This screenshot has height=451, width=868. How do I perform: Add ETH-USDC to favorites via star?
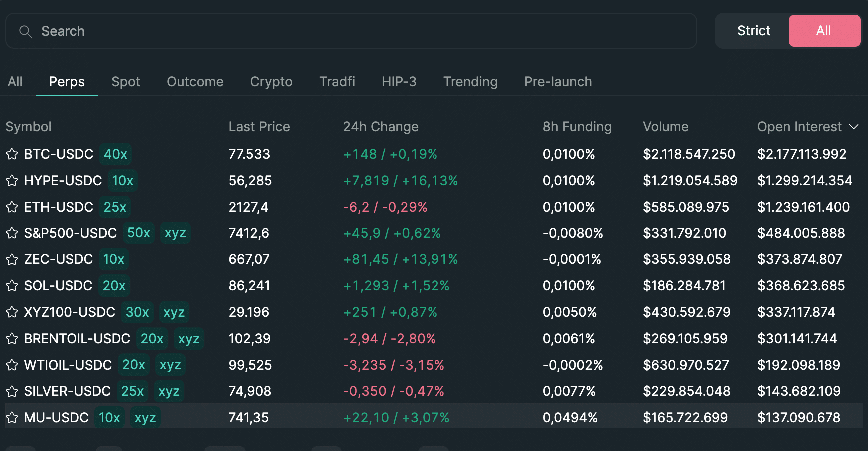pos(12,207)
